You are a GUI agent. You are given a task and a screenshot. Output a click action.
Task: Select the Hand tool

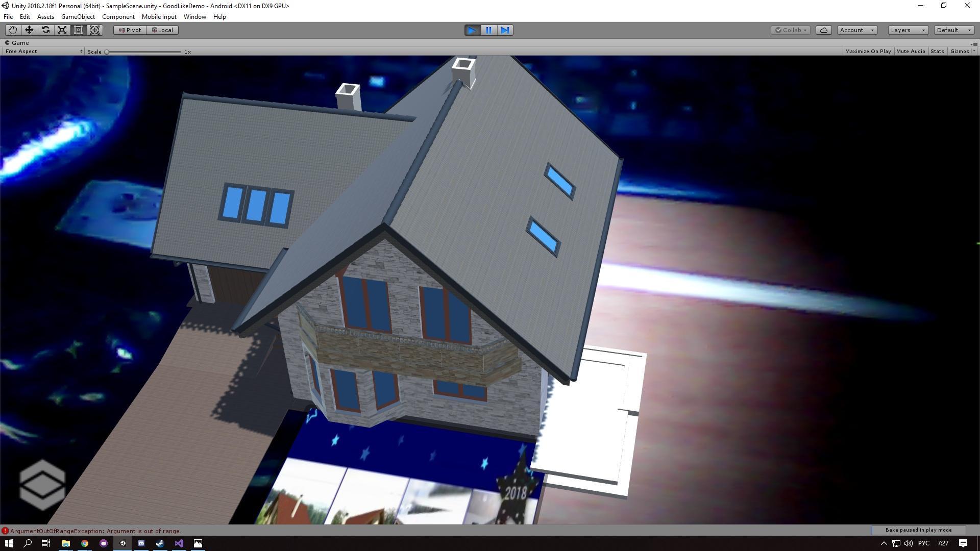[x=13, y=30]
